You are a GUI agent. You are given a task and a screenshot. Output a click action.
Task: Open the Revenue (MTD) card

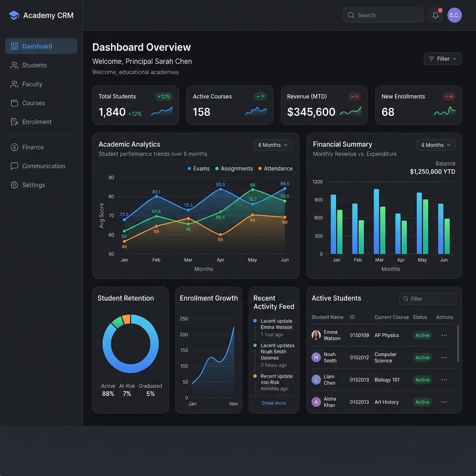[324, 106]
